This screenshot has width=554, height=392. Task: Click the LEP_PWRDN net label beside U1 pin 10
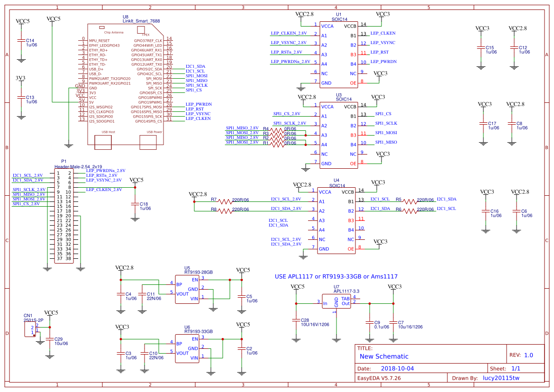[383, 62]
